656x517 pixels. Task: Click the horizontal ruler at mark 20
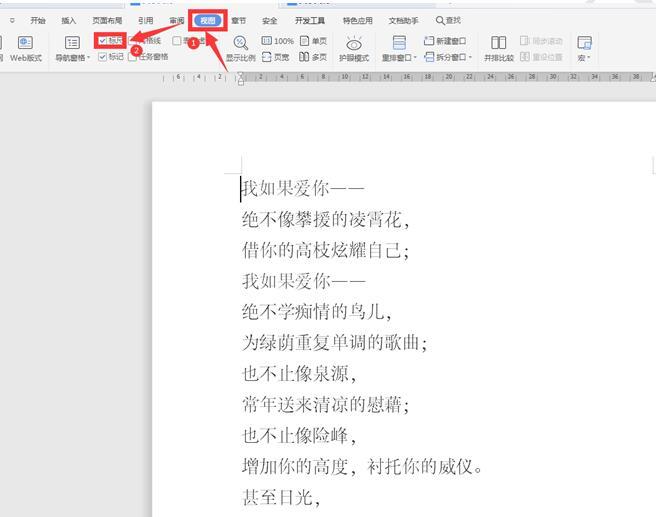pos(448,77)
